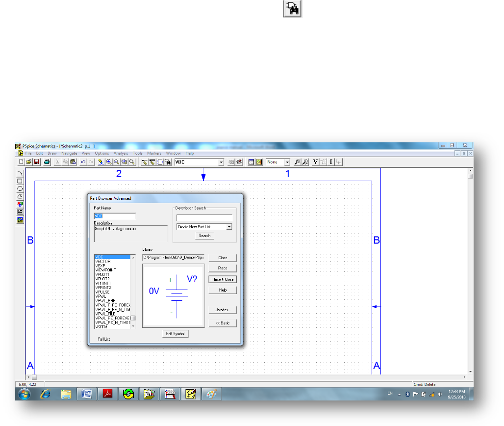The width and height of the screenshot is (504, 426).
Task: Save the schematic with the floppy disk icon
Action: point(36,162)
